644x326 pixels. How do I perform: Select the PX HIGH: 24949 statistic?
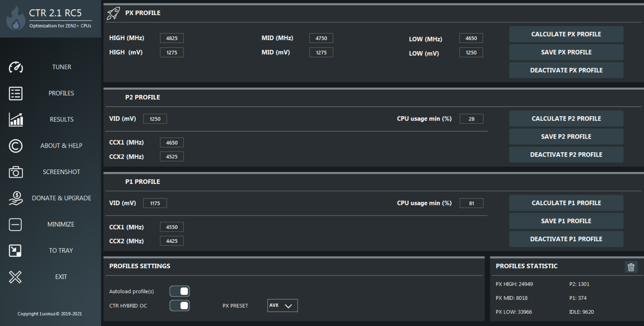[x=514, y=284]
